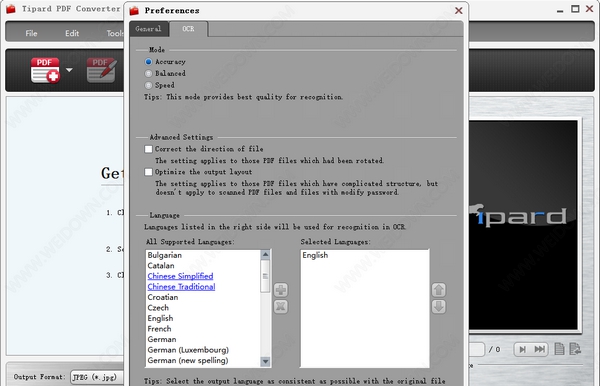600x386 pixels.
Task: Click the Tipard preview thumbnail
Action: point(523,225)
